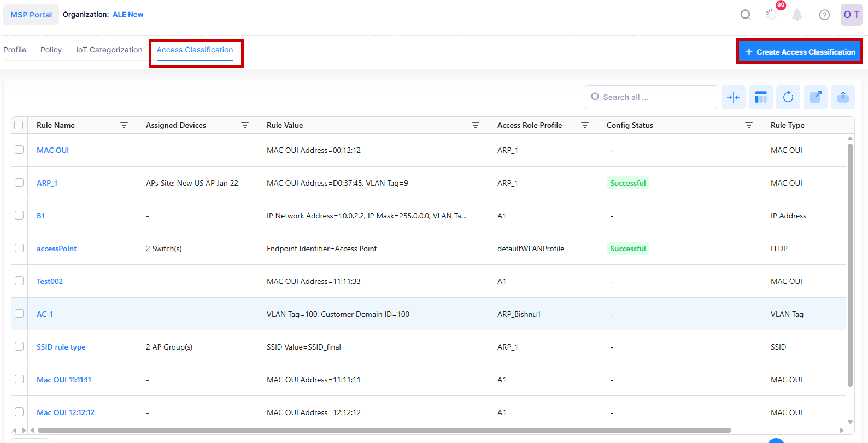Click Create Access Classification button
The width and height of the screenshot is (868, 443).
point(799,52)
